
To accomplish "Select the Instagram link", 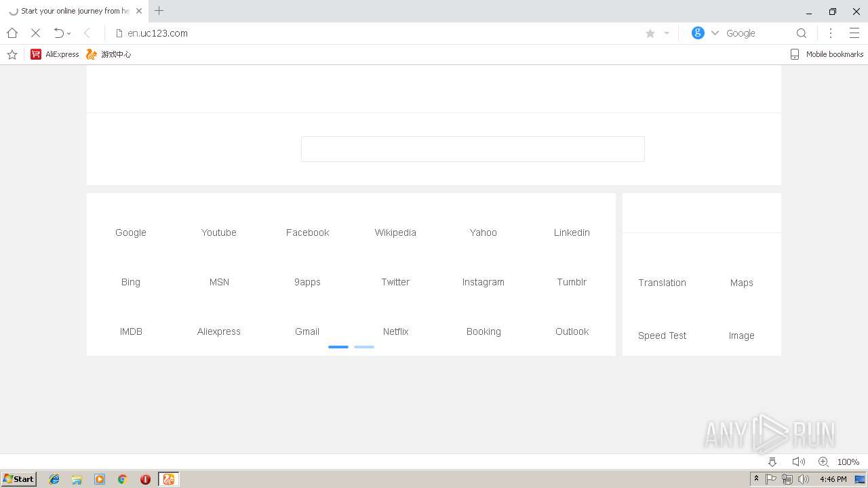I will (484, 282).
